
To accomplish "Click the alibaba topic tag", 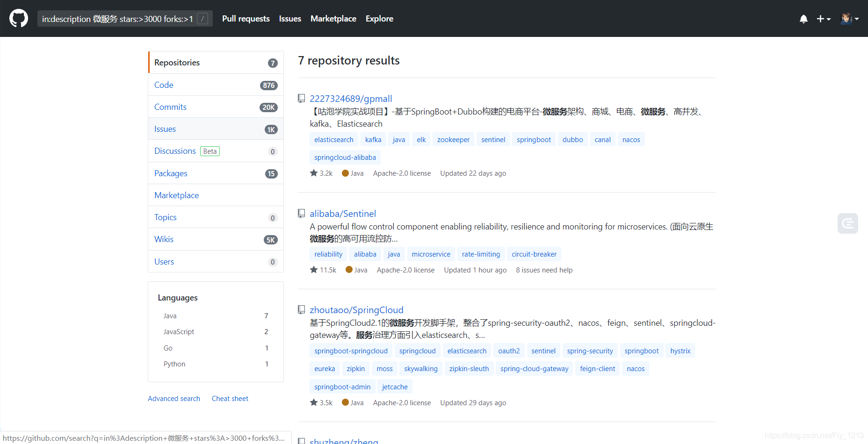I will [365, 254].
